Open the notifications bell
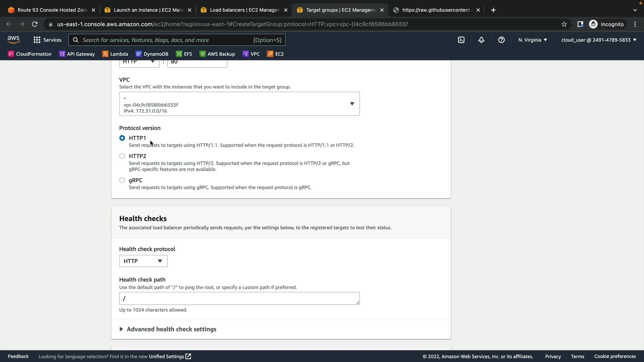This screenshot has height=362, width=644. coord(481,40)
